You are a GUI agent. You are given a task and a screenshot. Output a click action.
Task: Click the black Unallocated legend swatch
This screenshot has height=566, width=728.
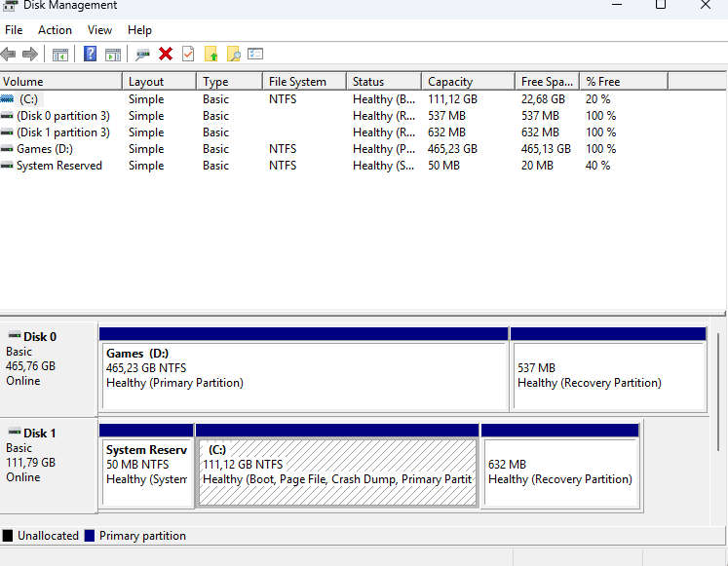(8, 536)
